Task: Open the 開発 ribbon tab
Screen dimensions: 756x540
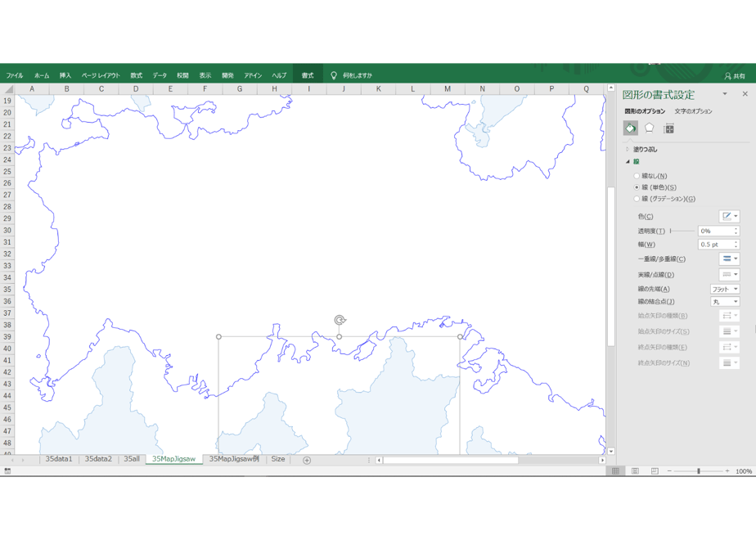Action: coord(227,75)
